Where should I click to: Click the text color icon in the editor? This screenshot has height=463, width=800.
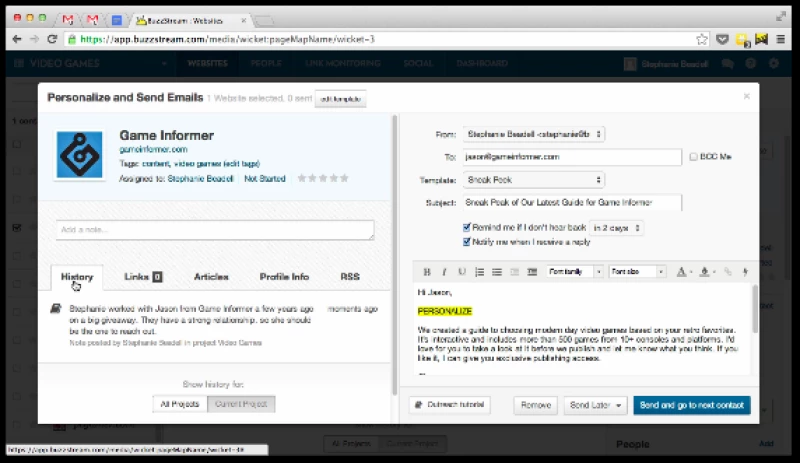click(681, 271)
